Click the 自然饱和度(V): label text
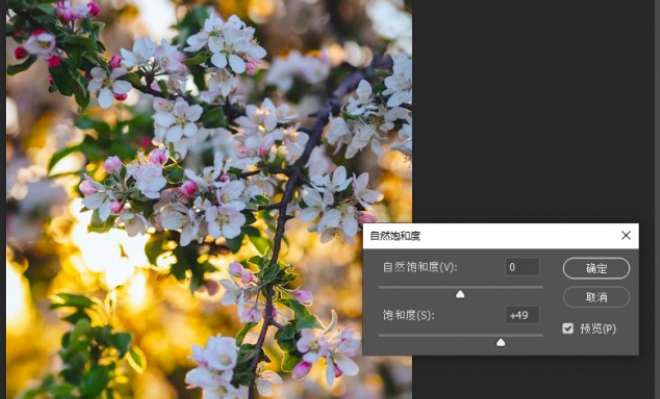Image resolution: width=660 pixels, height=399 pixels. [x=420, y=267]
